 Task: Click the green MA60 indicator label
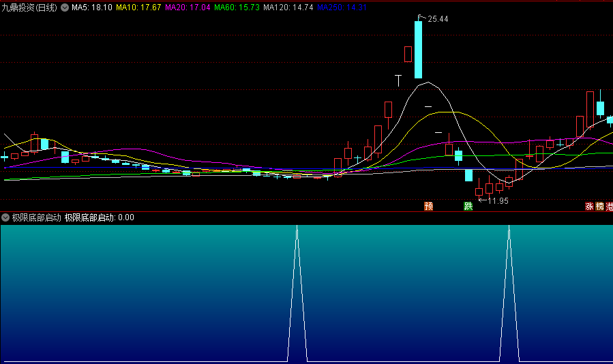tap(237, 7)
